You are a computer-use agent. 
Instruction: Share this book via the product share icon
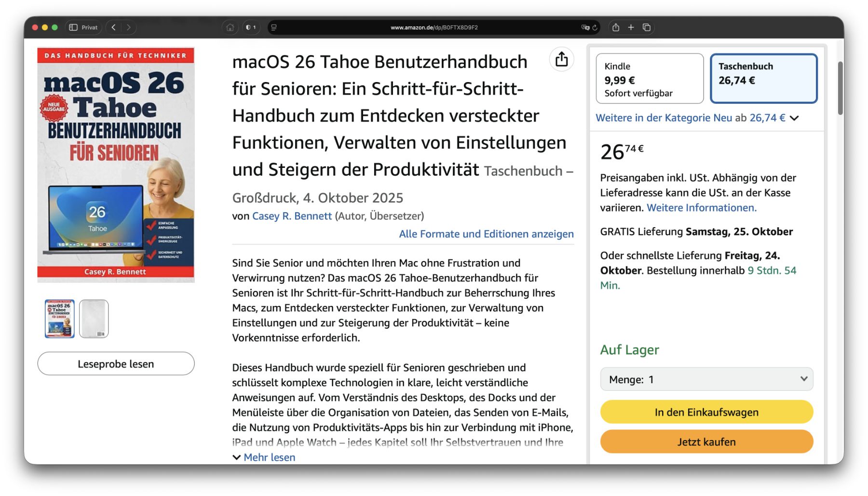[x=561, y=60]
